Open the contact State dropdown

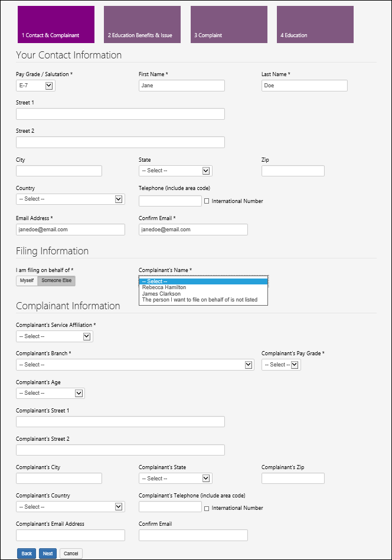175,171
